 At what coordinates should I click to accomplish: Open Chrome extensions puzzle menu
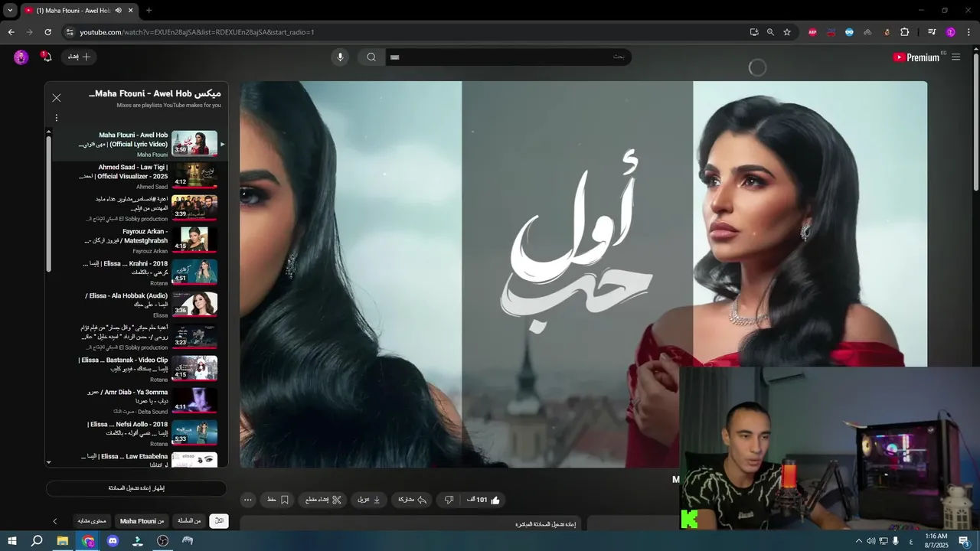click(904, 32)
